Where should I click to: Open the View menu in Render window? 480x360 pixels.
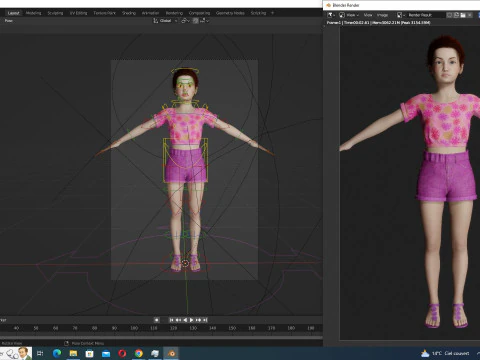[x=368, y=15]
